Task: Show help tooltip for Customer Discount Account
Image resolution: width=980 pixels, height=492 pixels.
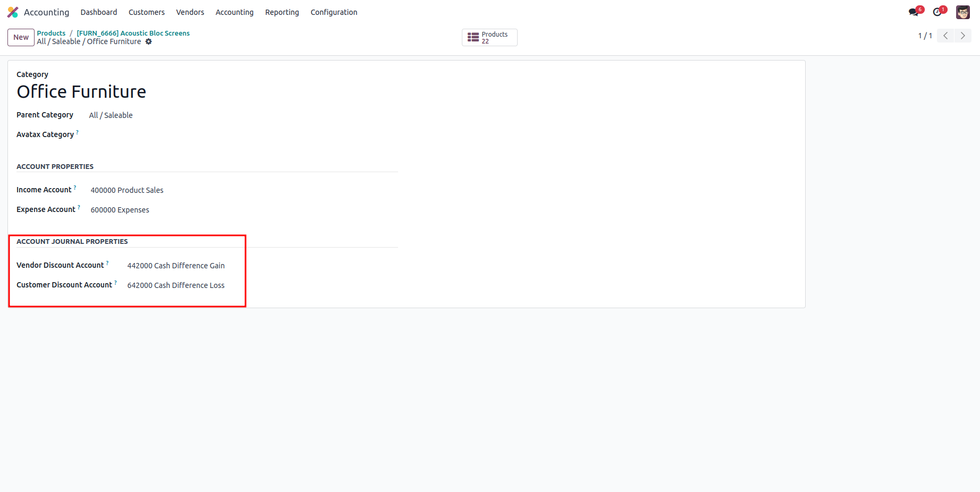Action: coord(115,283)
